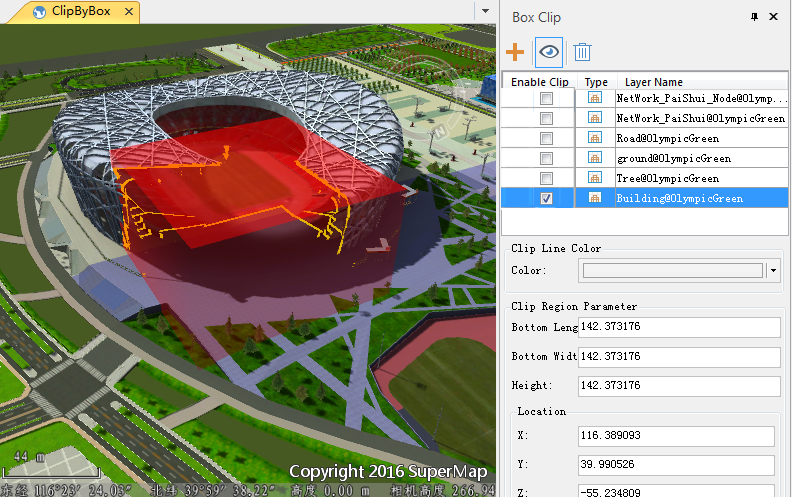Click the globe icon on ClipByBox tab
Viewport: 792px width, 497px height.
pyautogui.click(x=39, y=13)
